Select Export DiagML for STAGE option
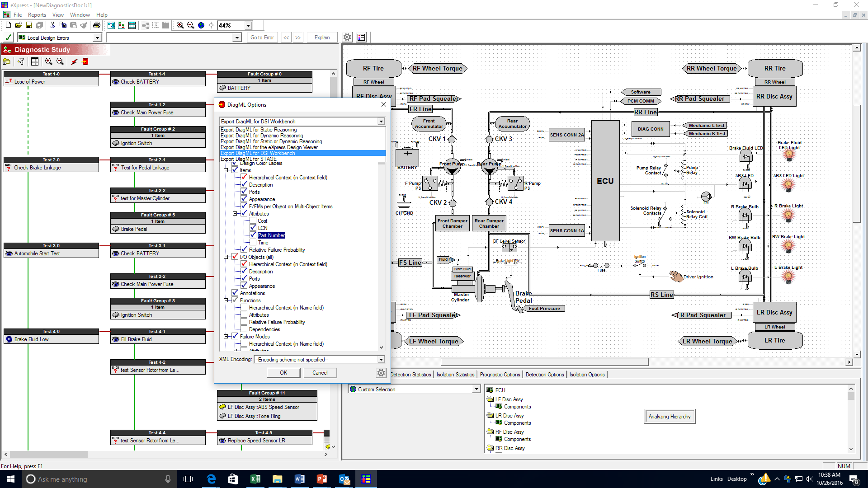The height and width of the screenshot is (488, 868). [x=249, y=159]
